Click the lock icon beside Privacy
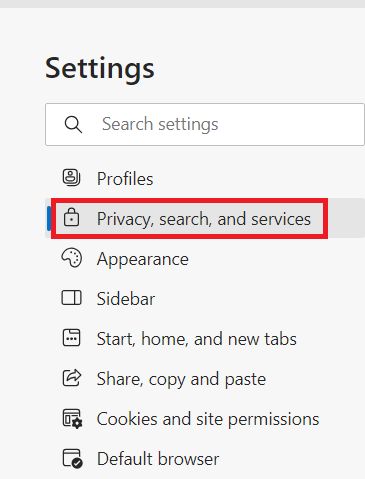Screen dimensions: 365x479 [x=71, y=217]
